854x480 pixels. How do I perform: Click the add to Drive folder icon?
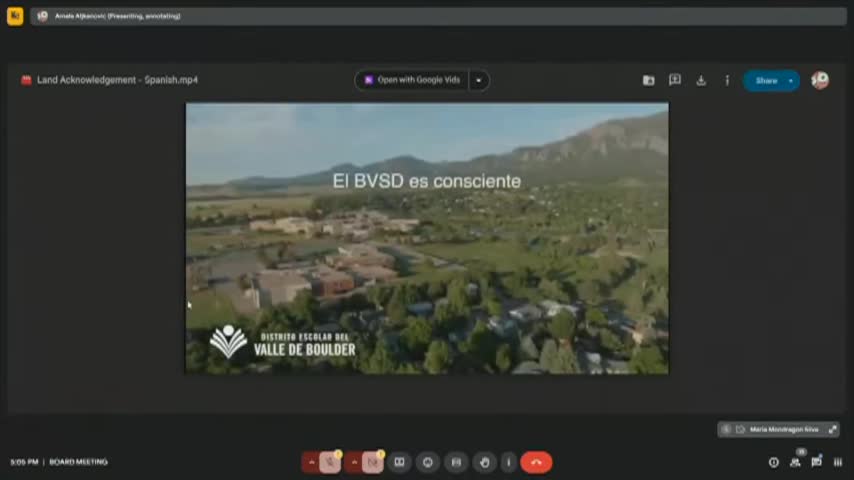click(x=648, y=80)
